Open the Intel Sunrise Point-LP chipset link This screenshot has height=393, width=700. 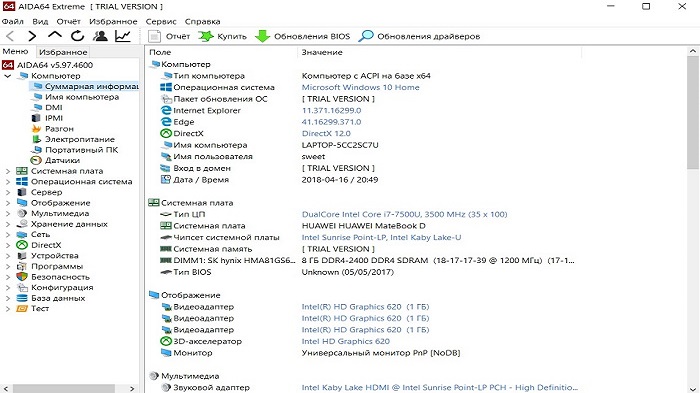(x=381, y=238)
